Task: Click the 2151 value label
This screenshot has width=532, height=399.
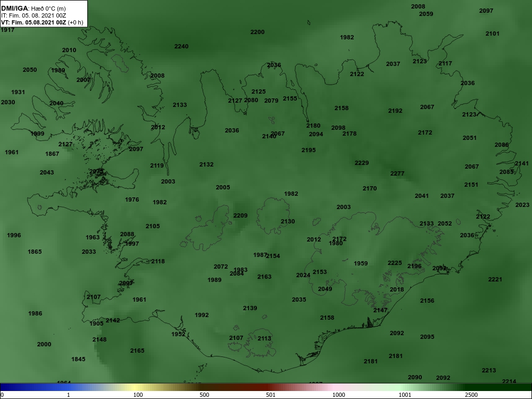Action: click(471, 185)
